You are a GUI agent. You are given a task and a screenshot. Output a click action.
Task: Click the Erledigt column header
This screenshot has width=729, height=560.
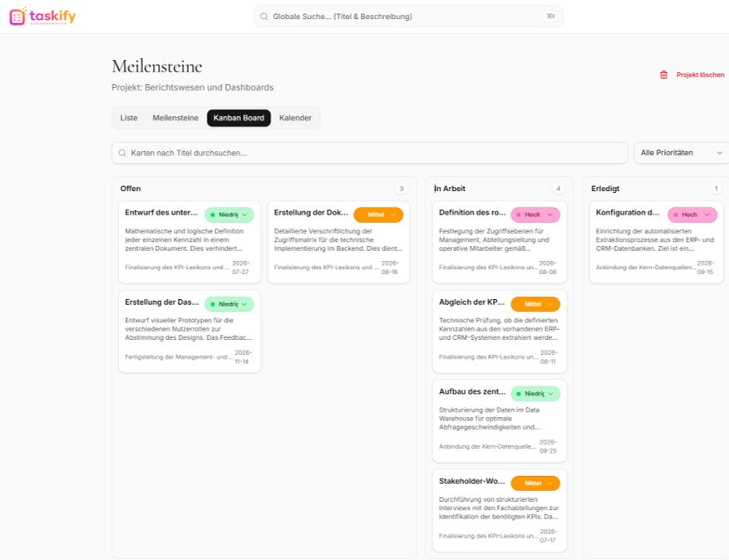605,189
